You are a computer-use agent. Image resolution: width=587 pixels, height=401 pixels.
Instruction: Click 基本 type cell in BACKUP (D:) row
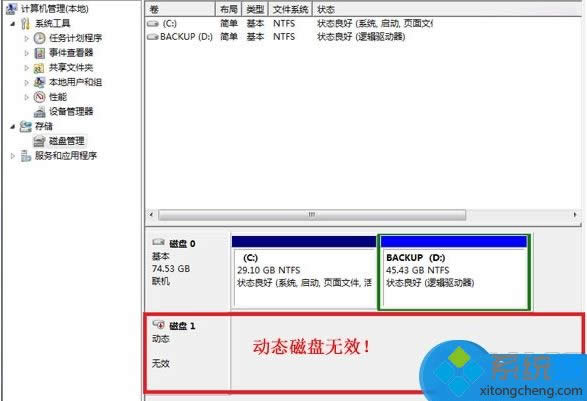[x=255, y=37]
